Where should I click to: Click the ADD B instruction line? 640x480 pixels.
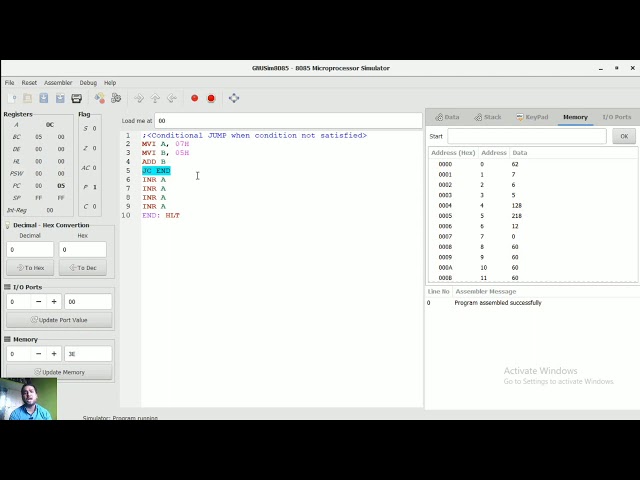[153, 162]
